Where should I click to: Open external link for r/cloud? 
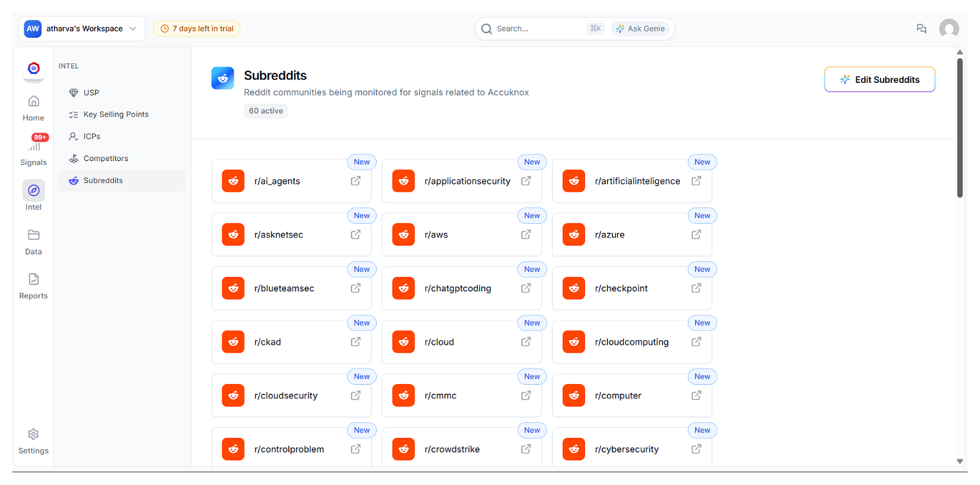[x=526, y=342]
